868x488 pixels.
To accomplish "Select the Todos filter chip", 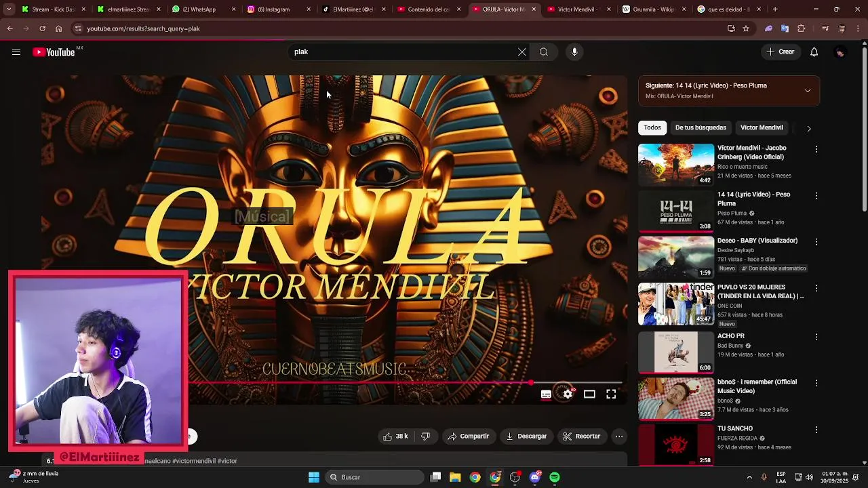I will point(652,127).
